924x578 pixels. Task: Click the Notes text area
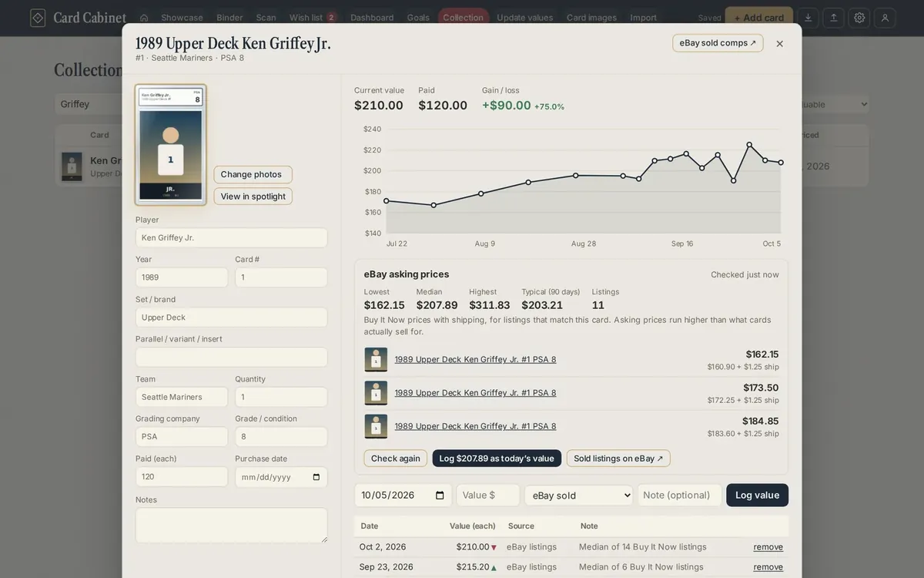pos(232,526)
